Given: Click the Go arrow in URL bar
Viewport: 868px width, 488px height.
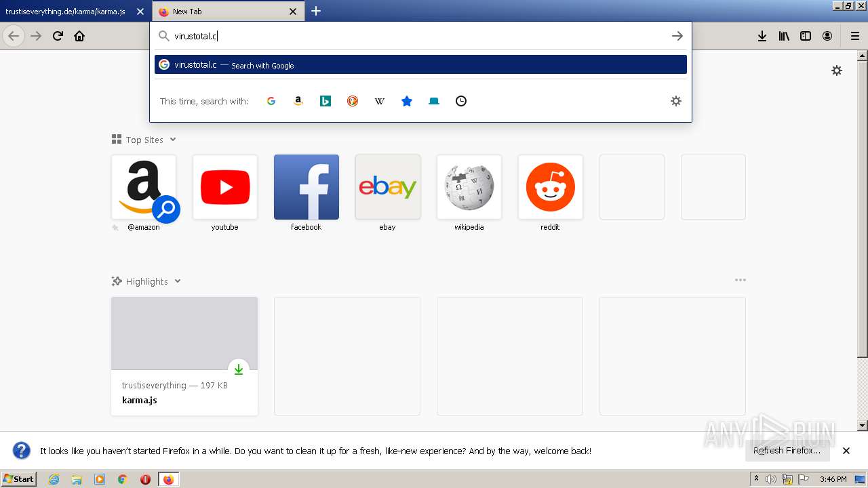Looking at the screenshot, I should (x=677, y=36).
